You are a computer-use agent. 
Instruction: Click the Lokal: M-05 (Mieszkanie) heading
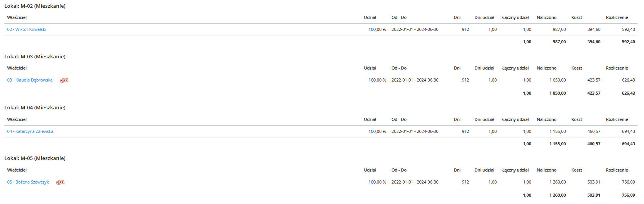[35, 158]
